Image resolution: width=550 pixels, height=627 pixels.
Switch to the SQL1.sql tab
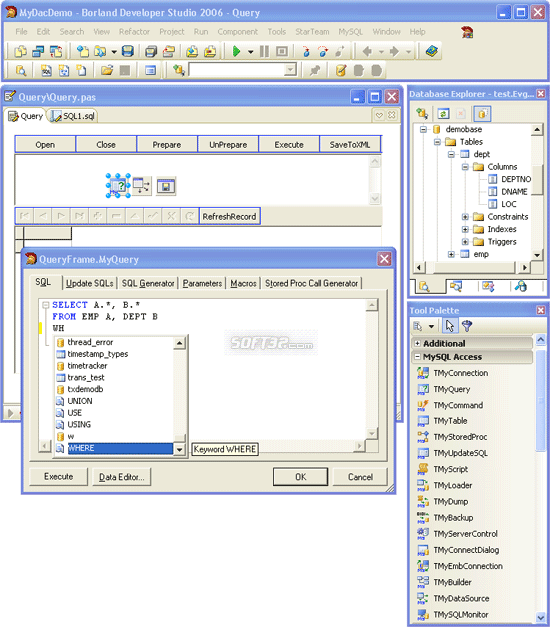click(74, 116)
